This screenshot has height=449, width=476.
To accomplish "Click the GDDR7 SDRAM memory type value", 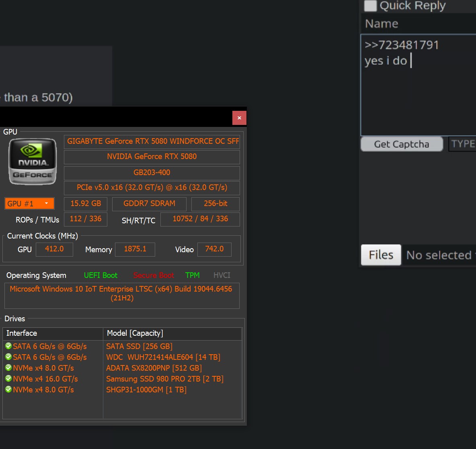I will point(149,204).
